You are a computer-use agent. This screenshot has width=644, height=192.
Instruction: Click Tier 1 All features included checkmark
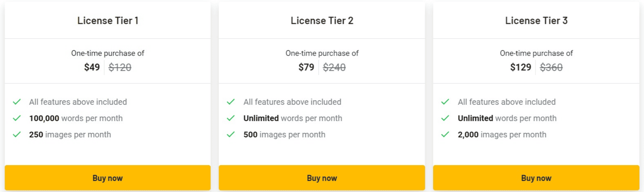[x=17, y=102]
